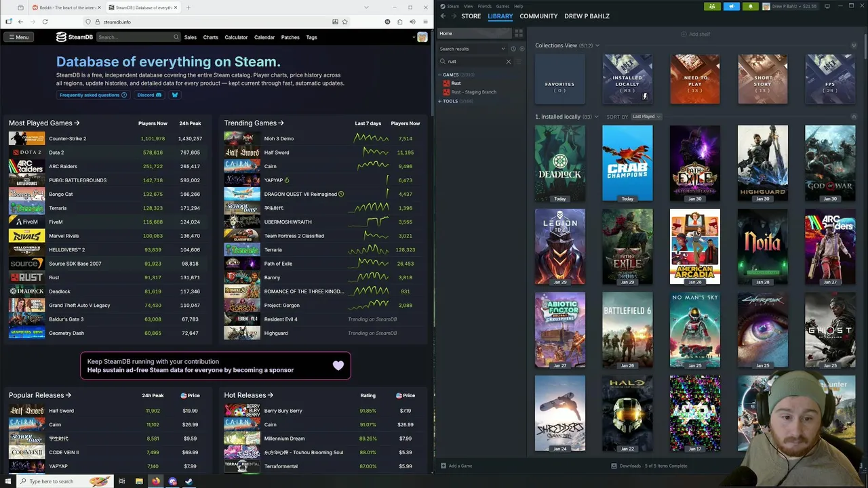Open the Search results filter dropdown
868x488 pixels.
(472, 49)
